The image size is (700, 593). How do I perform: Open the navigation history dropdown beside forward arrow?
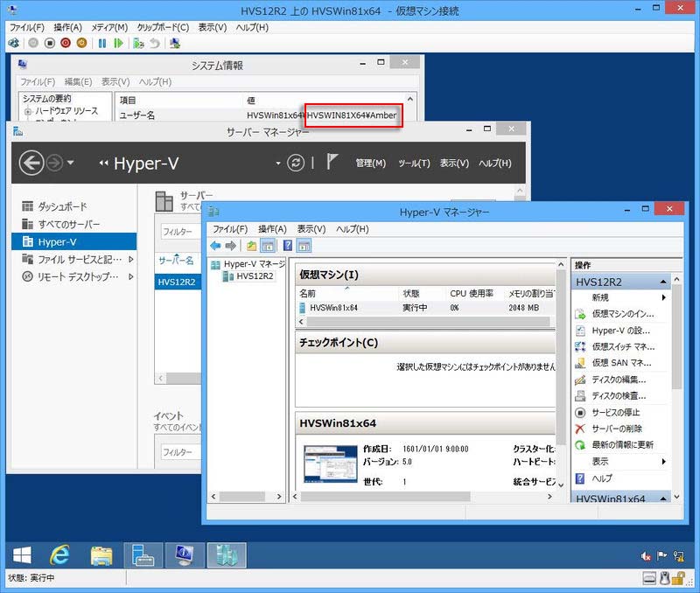pos(71,163)
